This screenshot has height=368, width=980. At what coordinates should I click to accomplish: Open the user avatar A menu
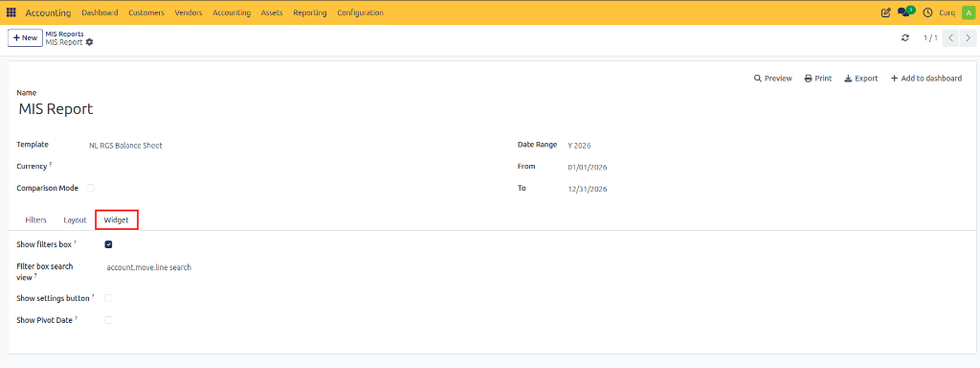tap(969, 12)
